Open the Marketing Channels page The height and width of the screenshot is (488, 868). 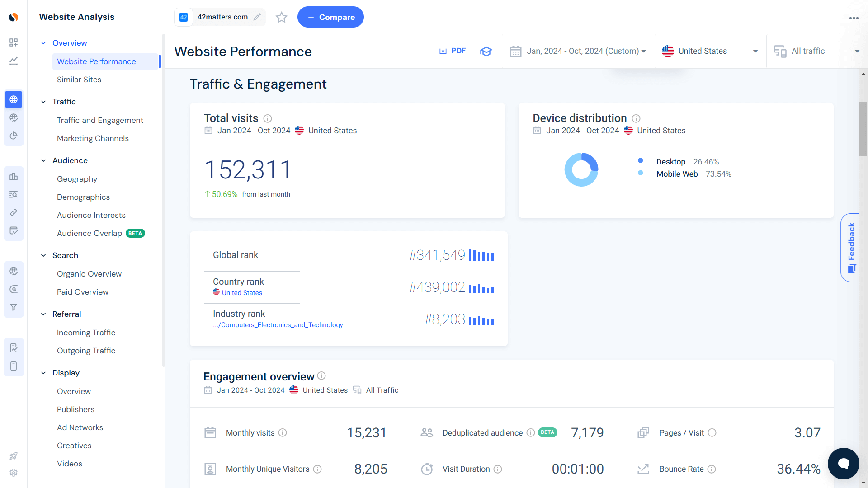click(x=93, y=138)
